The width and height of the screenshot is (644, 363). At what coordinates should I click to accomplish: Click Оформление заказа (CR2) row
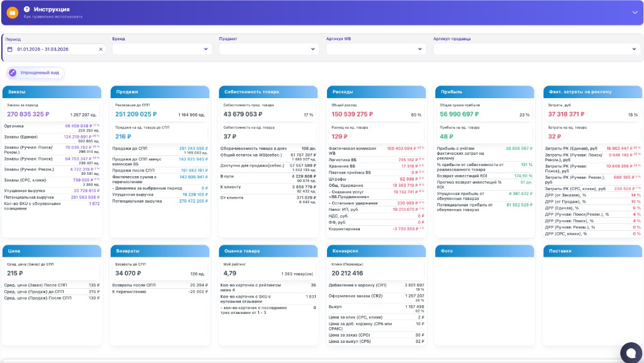(376, 298)
